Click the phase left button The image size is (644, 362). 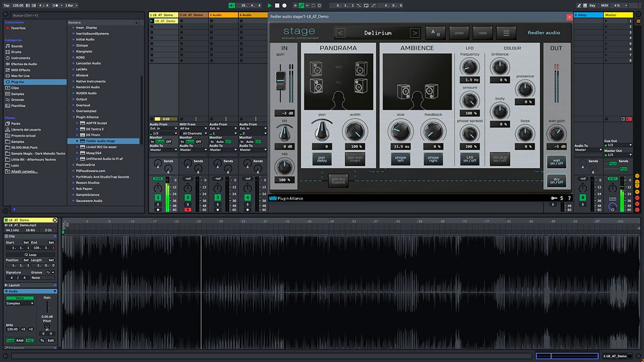(x=401, y=159)
